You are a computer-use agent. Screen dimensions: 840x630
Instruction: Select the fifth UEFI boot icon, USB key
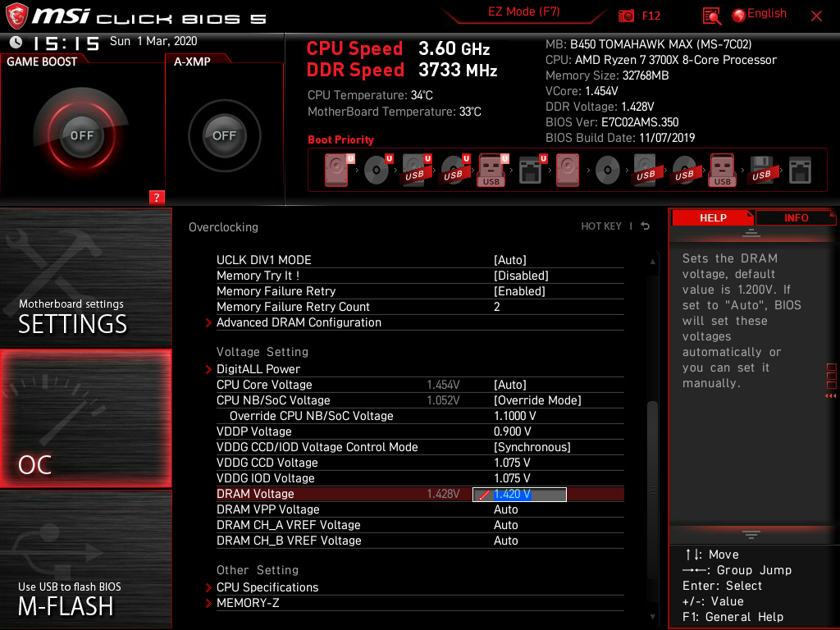pos(492,171)
